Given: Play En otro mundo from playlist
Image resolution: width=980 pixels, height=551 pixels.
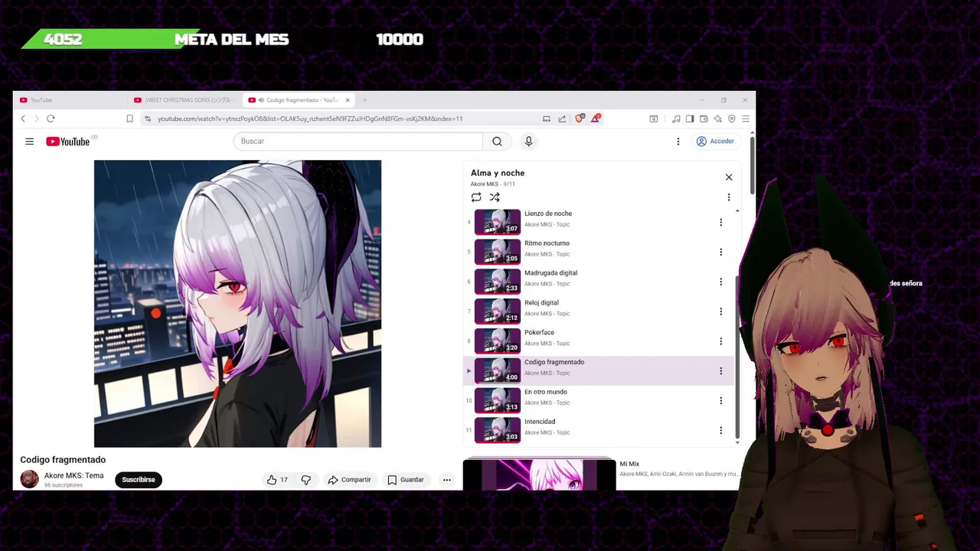Looking at the screenshot, I should pyautogui.click(x=599, y=400).
